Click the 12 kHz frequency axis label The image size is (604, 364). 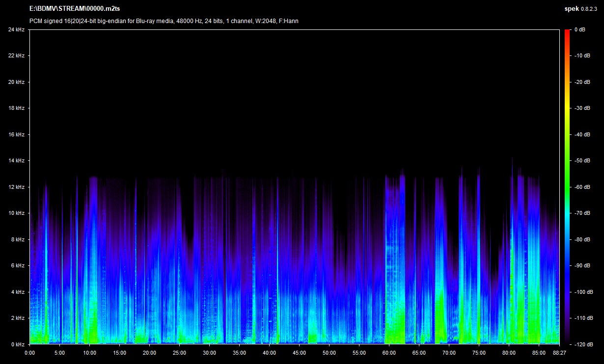point(16,187)
